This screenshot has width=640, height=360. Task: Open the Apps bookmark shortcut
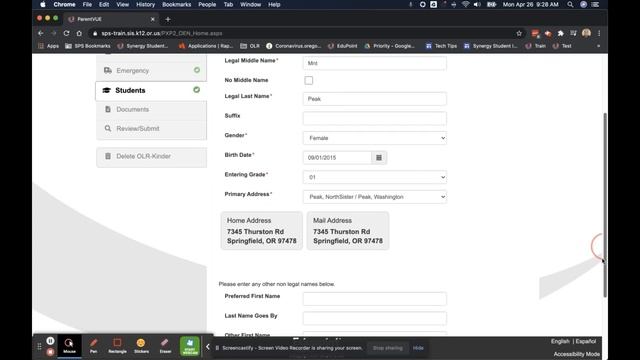pos(48,46)
